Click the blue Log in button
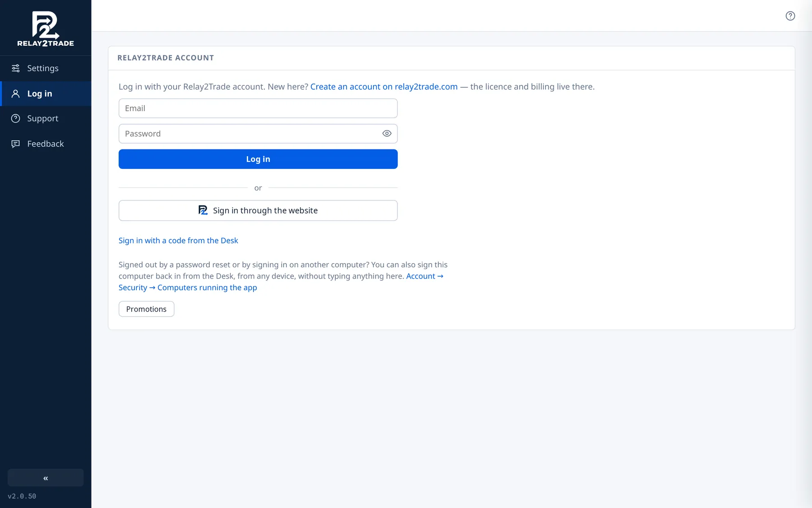 (258, 159)
